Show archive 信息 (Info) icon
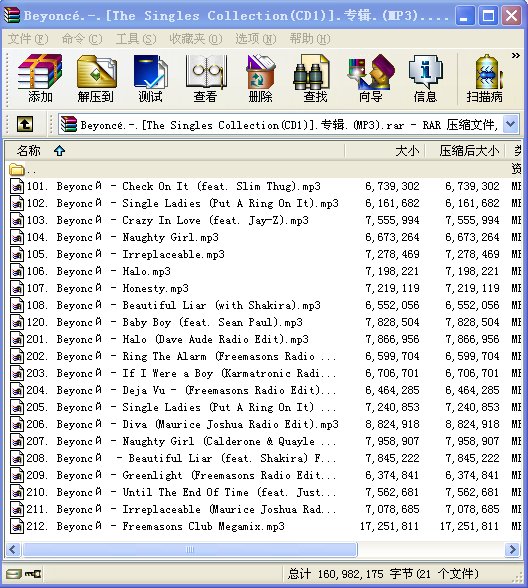 click(x=425, y=79)
